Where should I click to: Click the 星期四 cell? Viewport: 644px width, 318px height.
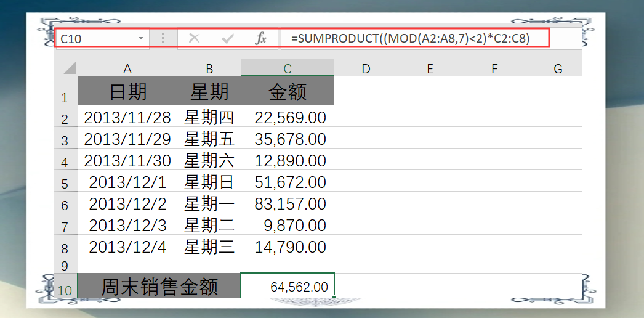point(209,116)
